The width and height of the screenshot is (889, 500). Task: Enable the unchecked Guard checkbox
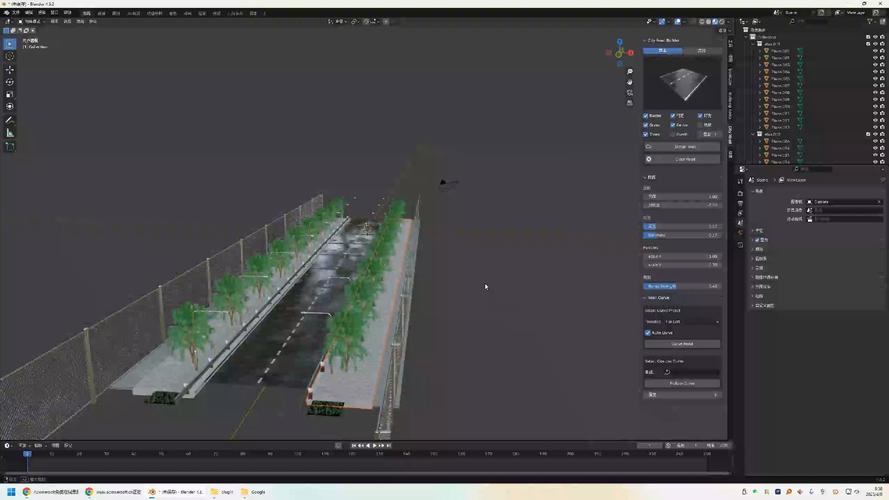(x=673, y=134)
